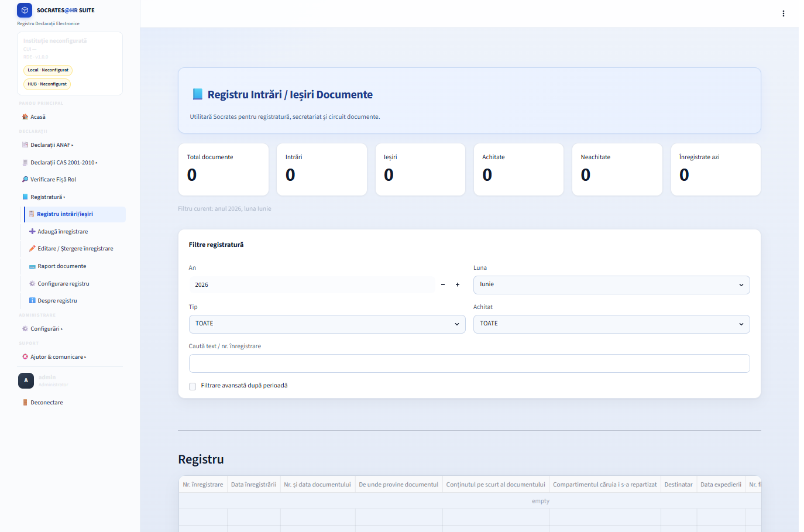Click the Registru intrări/ieșiri sidebar icon

tap(32, 214)
